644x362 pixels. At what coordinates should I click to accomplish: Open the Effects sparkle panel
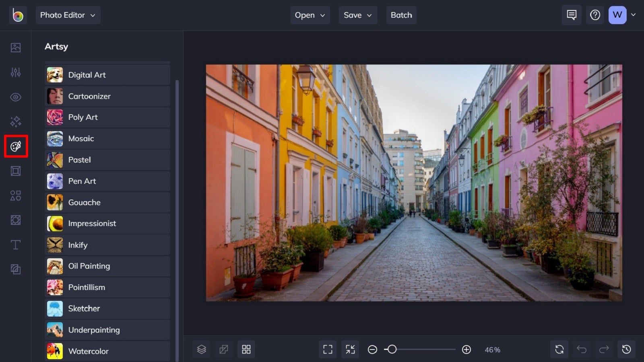pos(15,121)
